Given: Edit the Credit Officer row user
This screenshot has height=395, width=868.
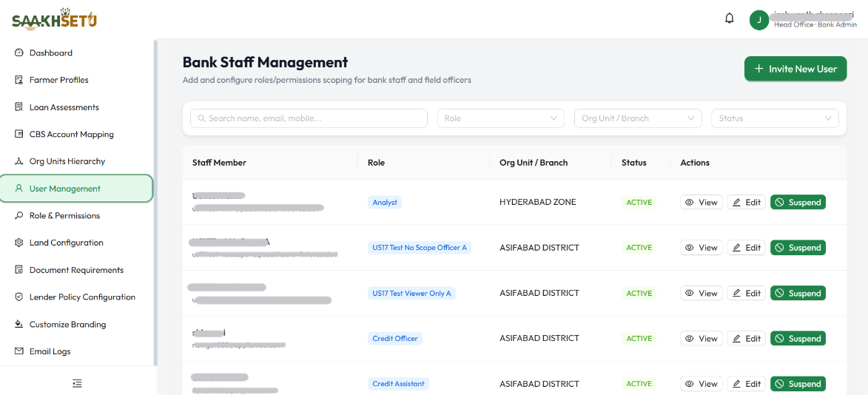Looking at the screenshot, I should coord(746,338).
